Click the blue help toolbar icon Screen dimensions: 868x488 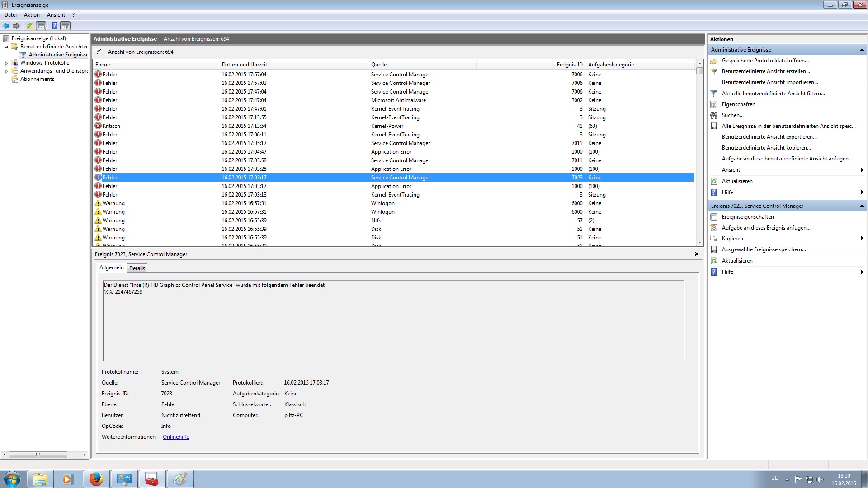[54, 26]
